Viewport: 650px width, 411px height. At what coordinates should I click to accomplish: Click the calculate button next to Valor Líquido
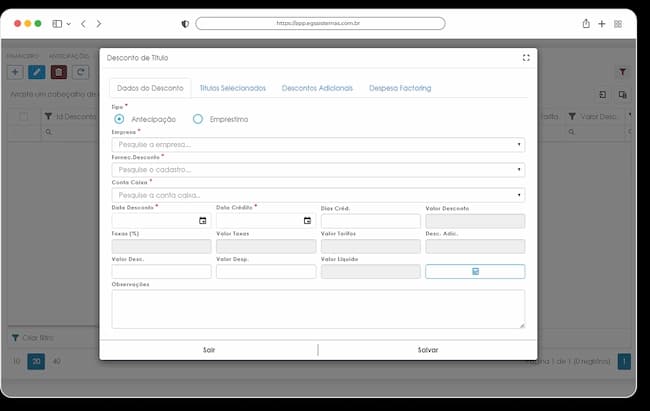click(x=475, y=271)
